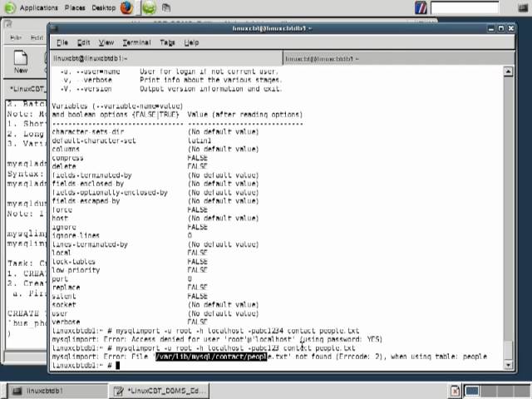Image resolution: width=532 pixels, height=399 pixels.
Task: Open the terminal View menu
Action: pos(106,42)
